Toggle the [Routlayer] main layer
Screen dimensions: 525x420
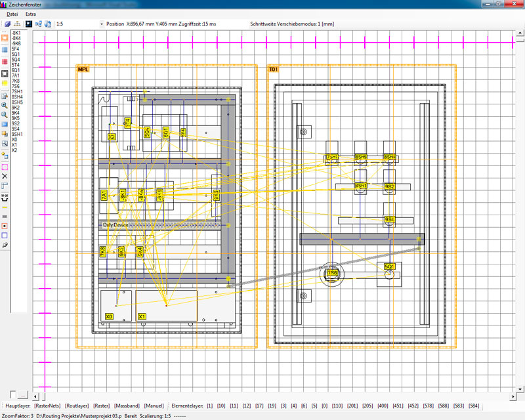click(77, 407)
